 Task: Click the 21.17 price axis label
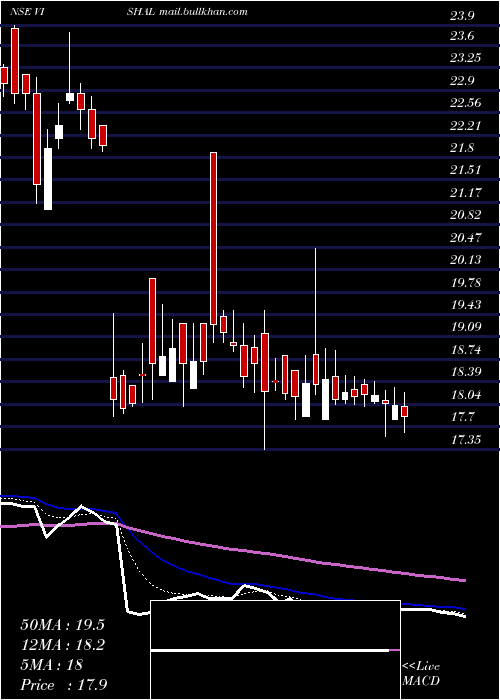tap(466, 193)
